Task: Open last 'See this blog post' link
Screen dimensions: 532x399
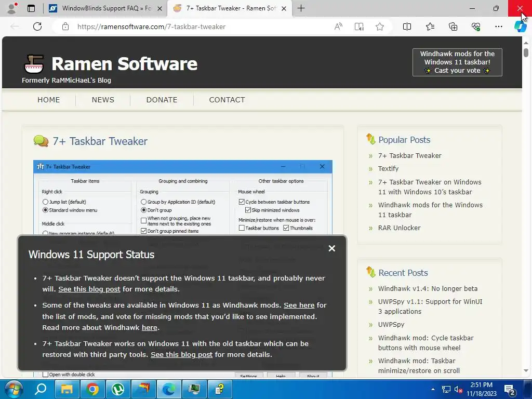Action: 181,354
